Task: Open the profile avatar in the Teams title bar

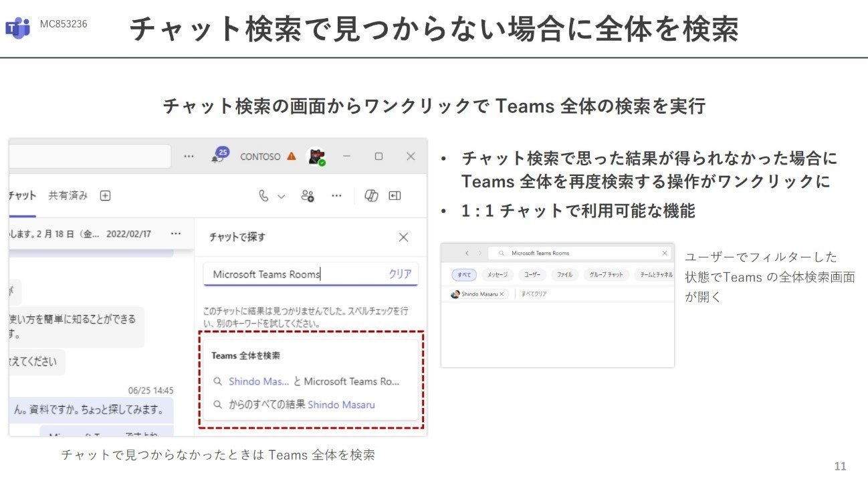Action: [316, 157]
